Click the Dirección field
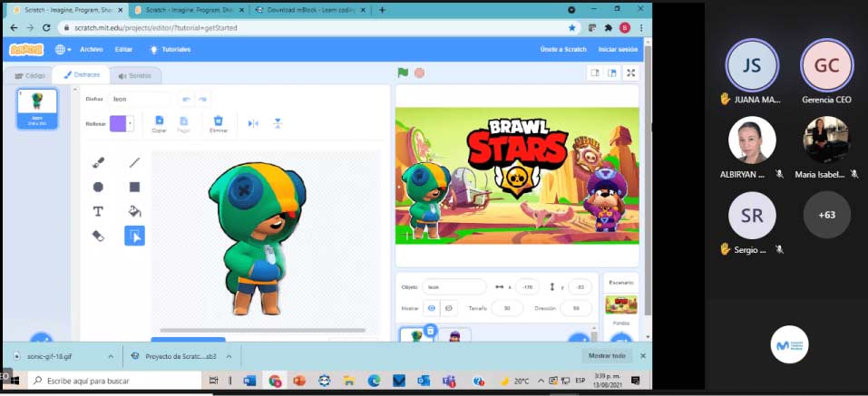The width and height of the screenshot is (868, 396). (x=576, y=308)
